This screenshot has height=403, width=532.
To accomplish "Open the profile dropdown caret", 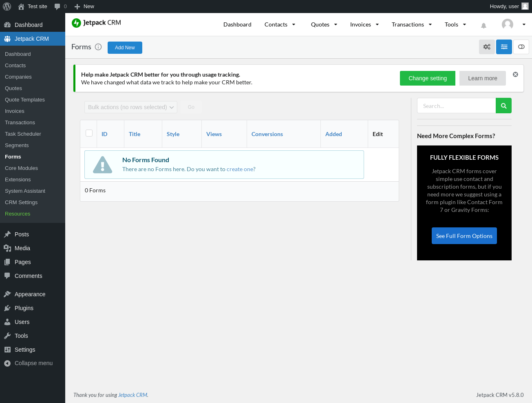I will (524, 24).
